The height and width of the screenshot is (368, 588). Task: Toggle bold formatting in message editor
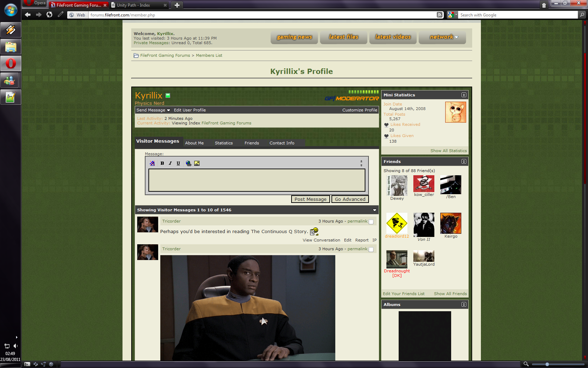pos(162,163)
